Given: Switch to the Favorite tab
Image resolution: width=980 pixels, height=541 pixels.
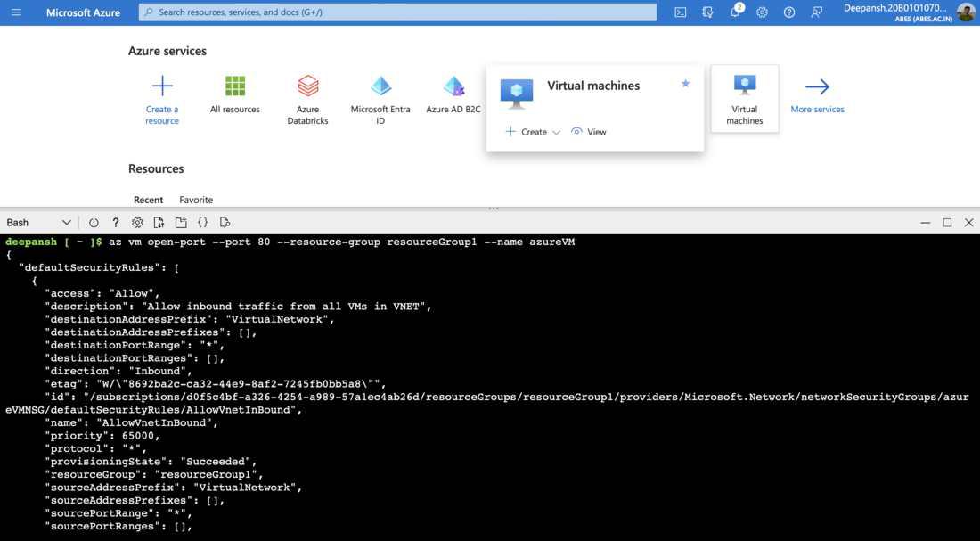Looking at the screenshot, I should point(196,200).
